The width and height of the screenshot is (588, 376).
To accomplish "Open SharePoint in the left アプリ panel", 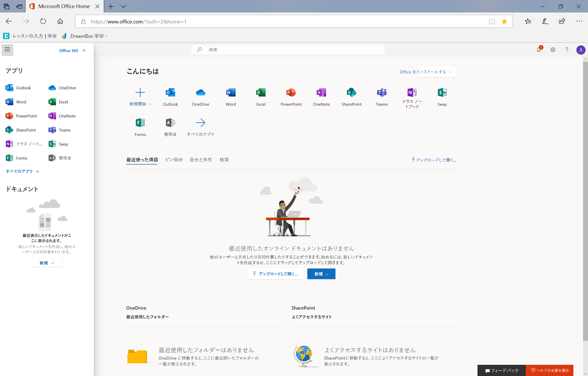I will 21,130.
